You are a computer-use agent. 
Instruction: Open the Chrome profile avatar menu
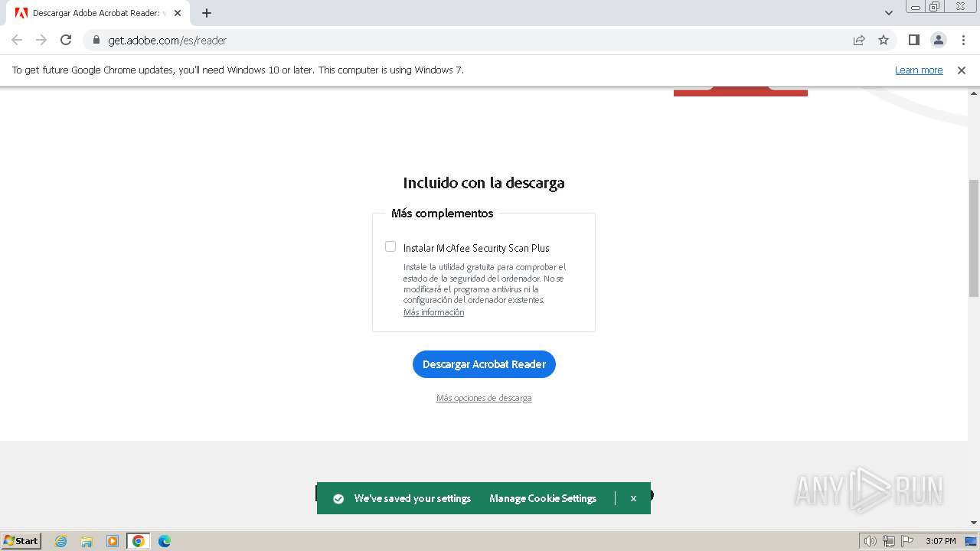coord(938,40)
